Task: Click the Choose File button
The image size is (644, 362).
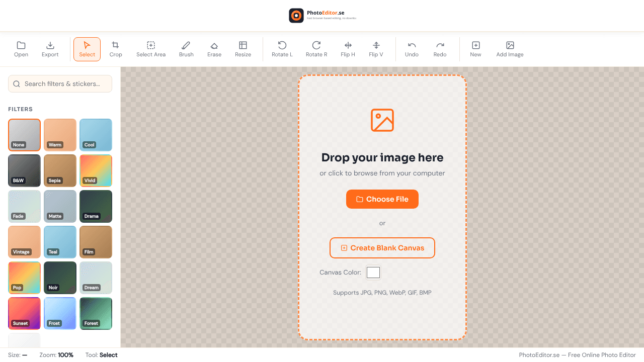Action: (x=382, y=199)
